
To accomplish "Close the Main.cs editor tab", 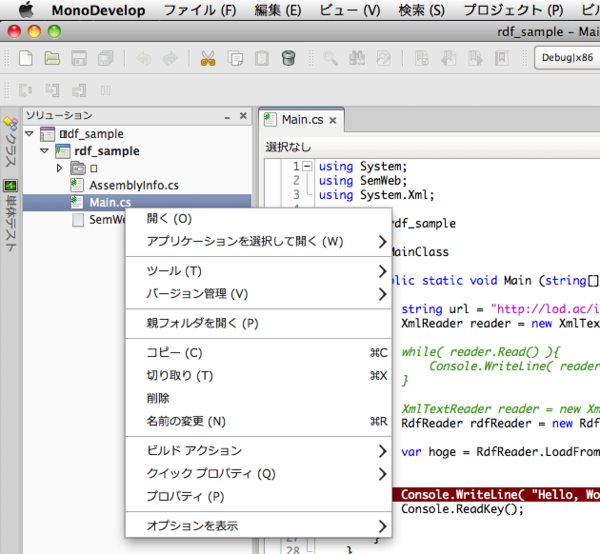I will 333,121.
